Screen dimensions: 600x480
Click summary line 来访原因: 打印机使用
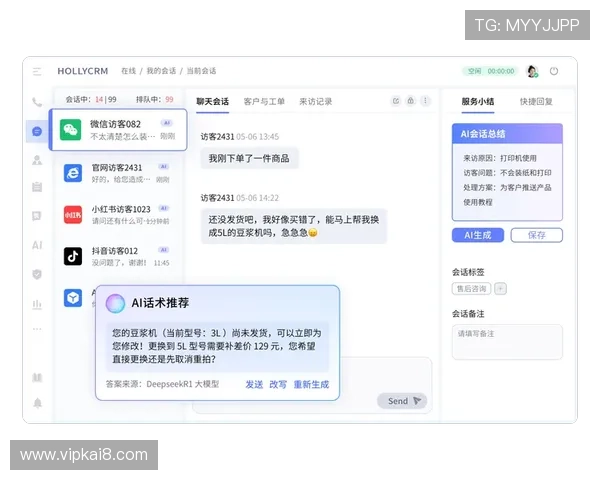click(x=500, y=158)
